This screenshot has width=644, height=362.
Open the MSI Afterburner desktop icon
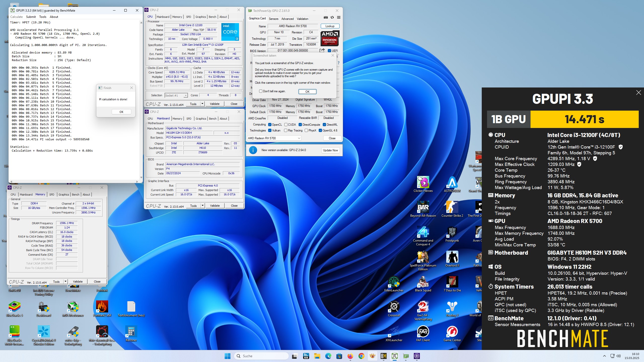[x=73, y=309]
